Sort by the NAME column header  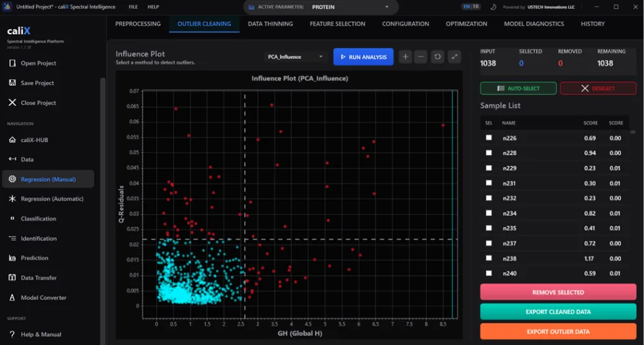pos(508,123)
